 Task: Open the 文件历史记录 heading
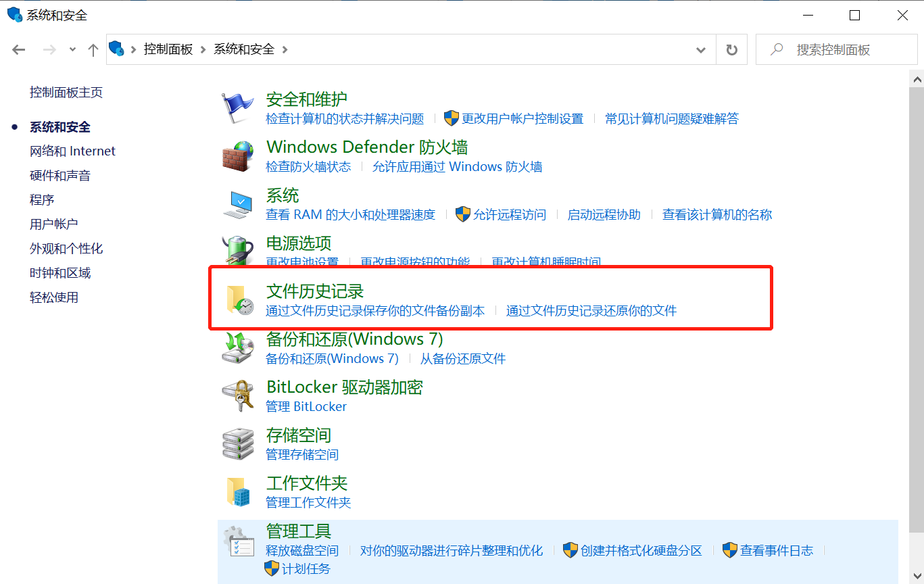(x=315, y=291)
